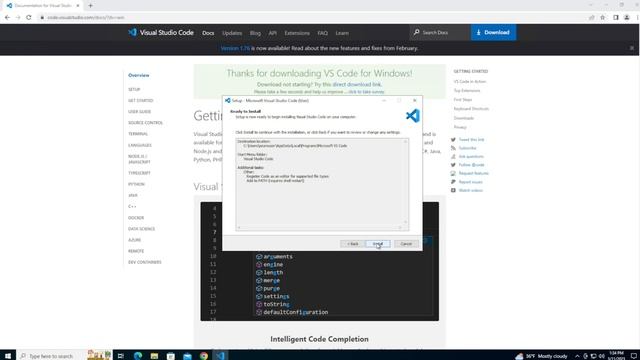Open Windows Start menu

coord(8,356)
